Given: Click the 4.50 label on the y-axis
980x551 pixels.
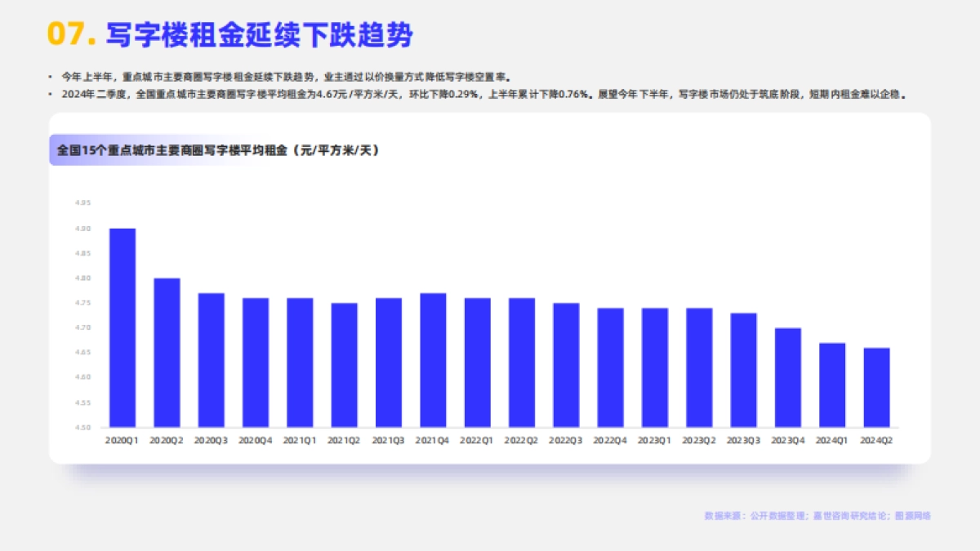Looking at the screenshot, I should coord(82,425).
